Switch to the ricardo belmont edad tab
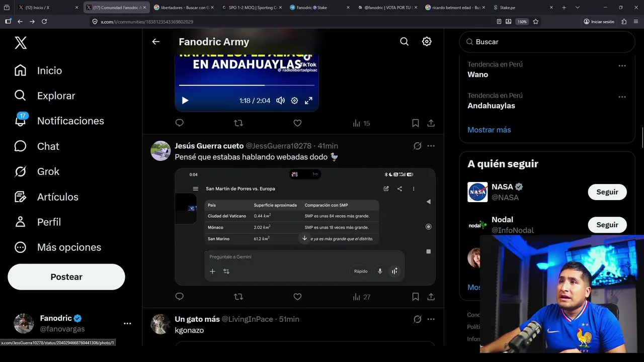The height and width of the screenshot is (362, 644). pyautogui.click(x=455, y=8)
